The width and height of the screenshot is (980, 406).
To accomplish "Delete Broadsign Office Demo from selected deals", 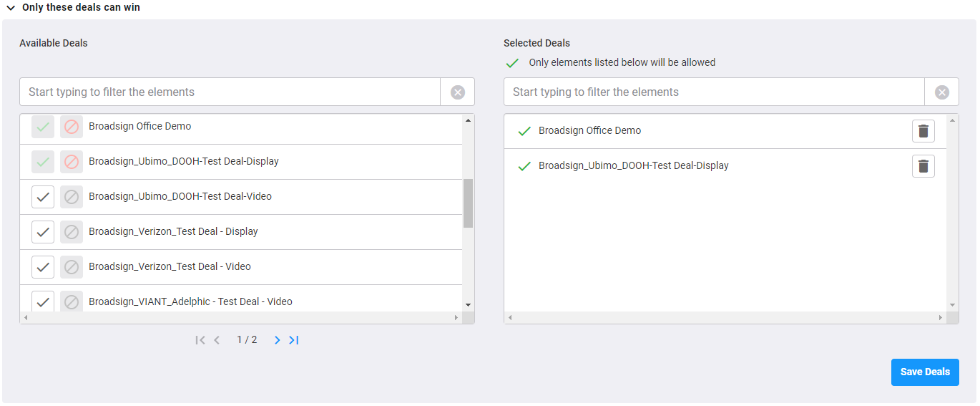I will point(923,131).
